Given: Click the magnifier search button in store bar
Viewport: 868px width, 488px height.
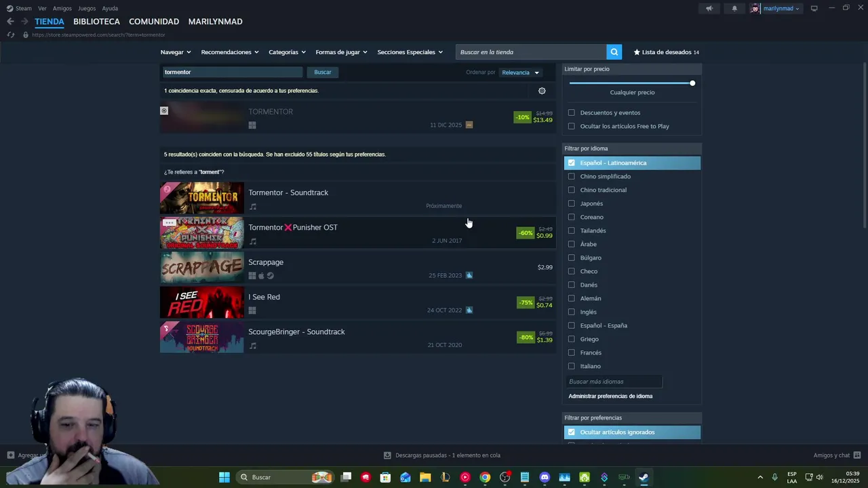Looking at the screenshot, I should pos(614,52).
